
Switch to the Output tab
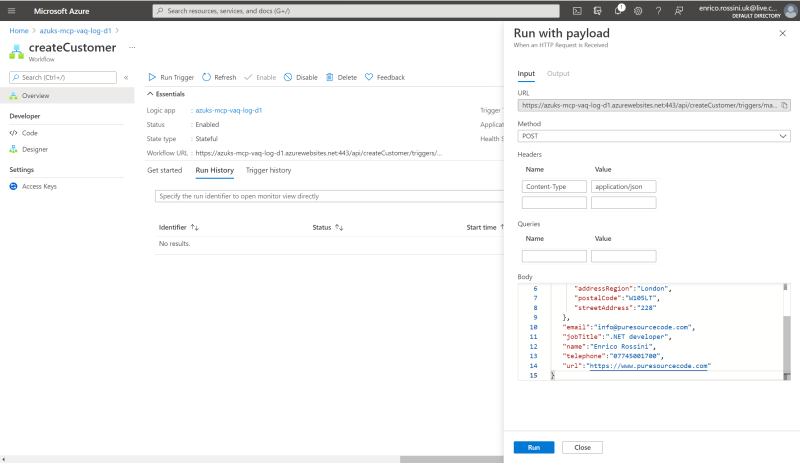click(558, 74)
